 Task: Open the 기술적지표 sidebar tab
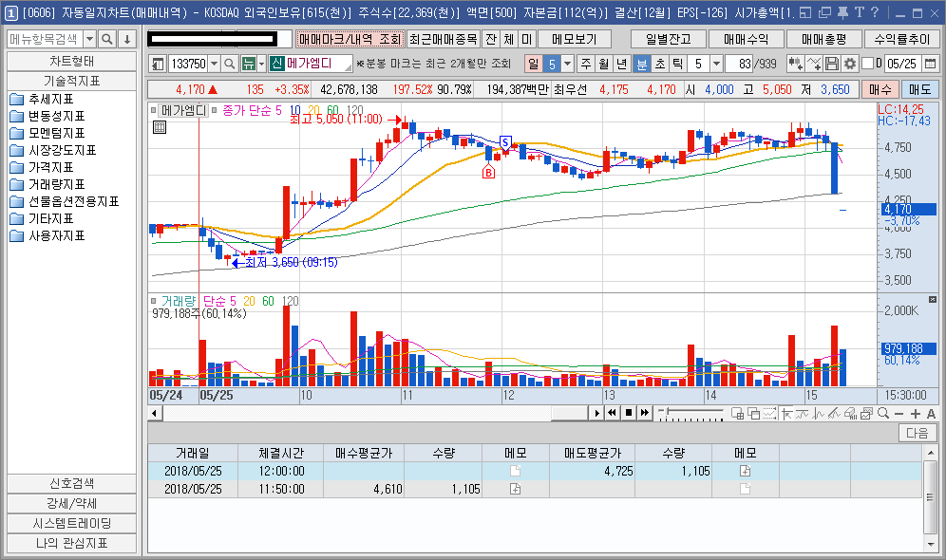pos(72,81)
